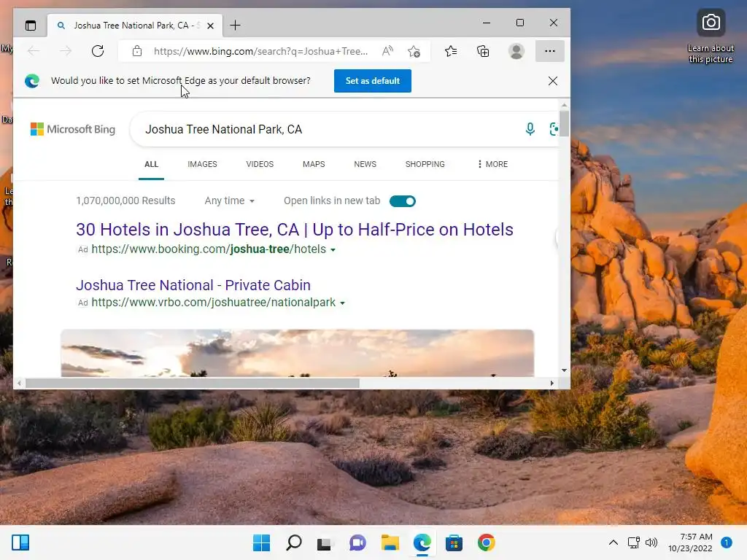Click vertical scrollbar up arrow
Screen dimensions: 747x560
tap(564, 105)
